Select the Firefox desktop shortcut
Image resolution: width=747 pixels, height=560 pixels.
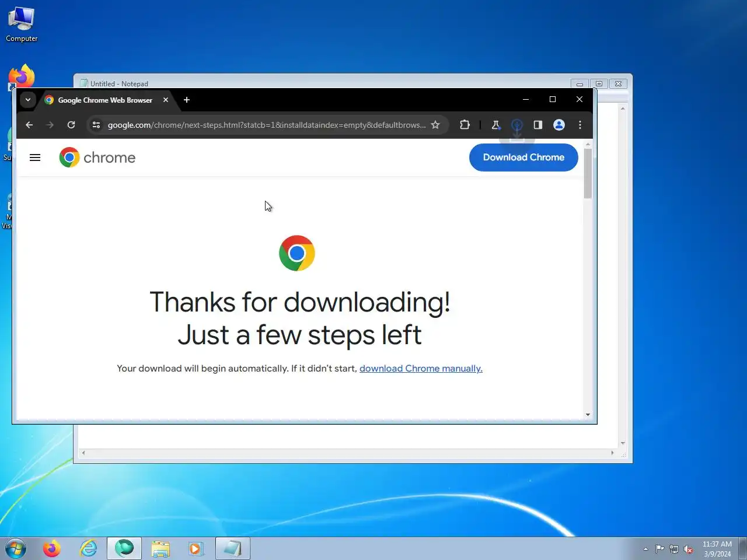click(22, 76)
